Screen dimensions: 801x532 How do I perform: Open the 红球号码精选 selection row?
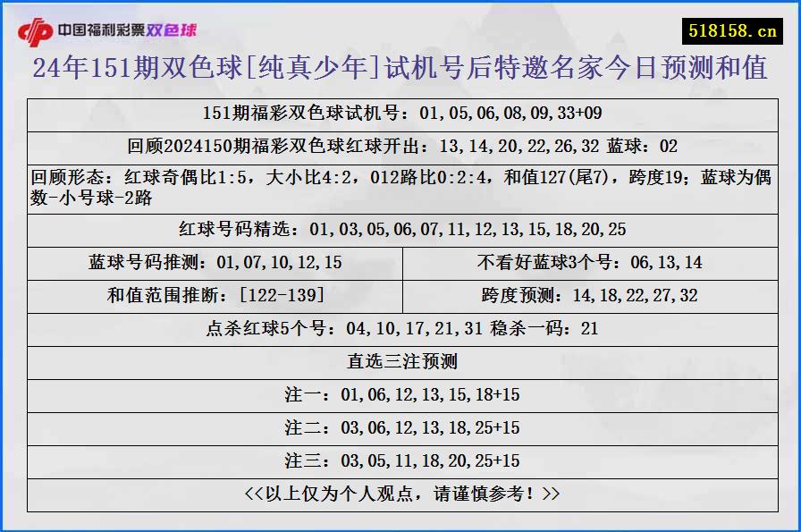pyautogui.click(x=400, y=229)
